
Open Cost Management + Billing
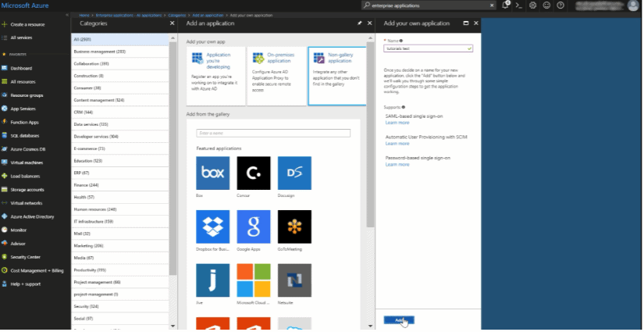37,270
